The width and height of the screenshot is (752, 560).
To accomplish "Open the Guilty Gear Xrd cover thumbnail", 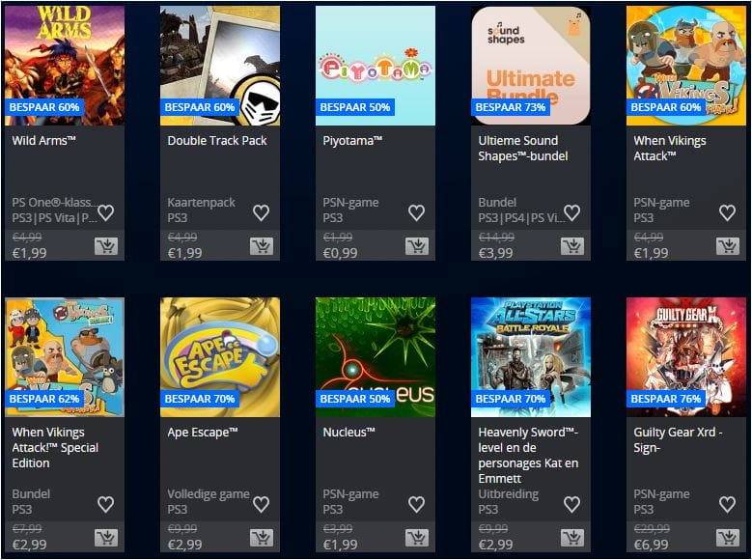I will point(686,357).
